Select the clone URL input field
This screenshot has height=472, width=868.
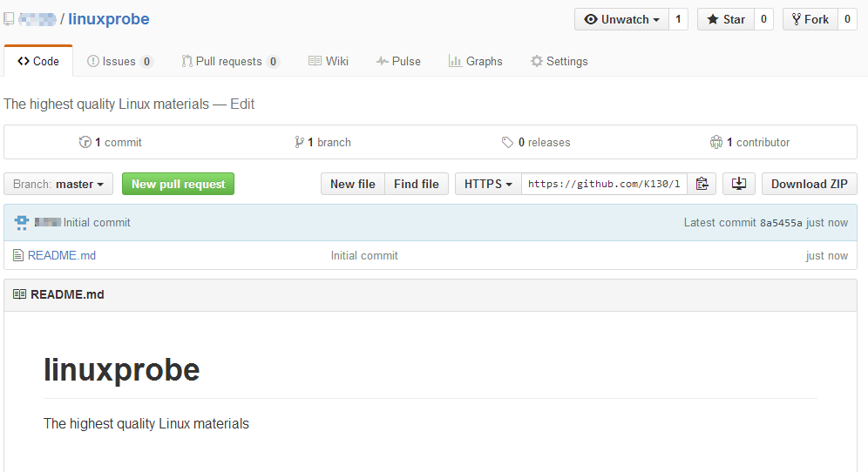click(605, 184)
